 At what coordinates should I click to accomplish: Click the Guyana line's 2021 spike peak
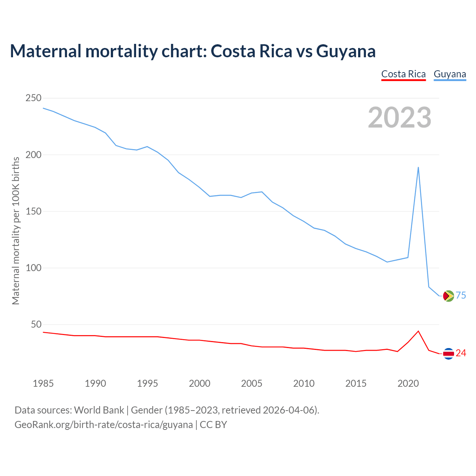pos(418,167)
